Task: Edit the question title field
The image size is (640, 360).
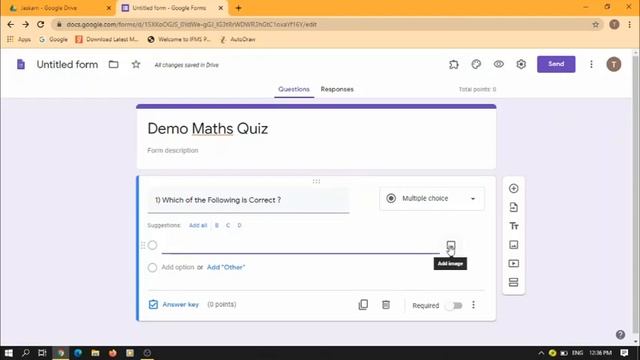Action: pos(248,200)
